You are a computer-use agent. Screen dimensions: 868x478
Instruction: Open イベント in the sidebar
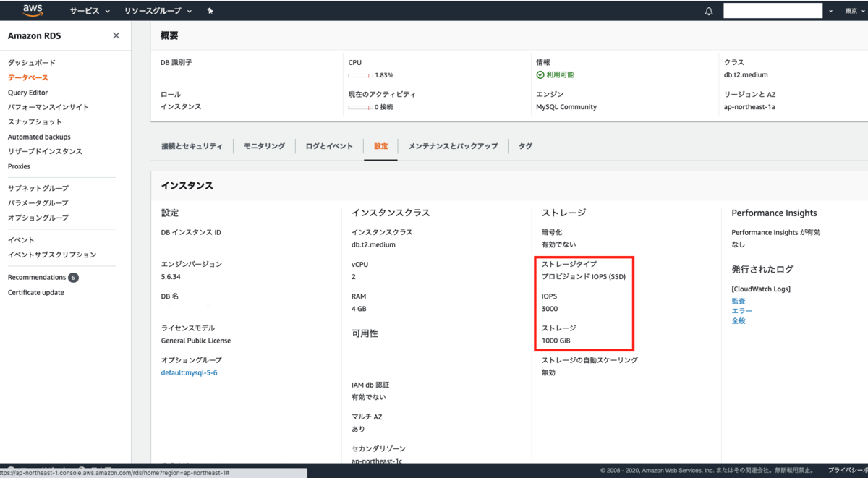pyautogui.click(x=21, y=240)
